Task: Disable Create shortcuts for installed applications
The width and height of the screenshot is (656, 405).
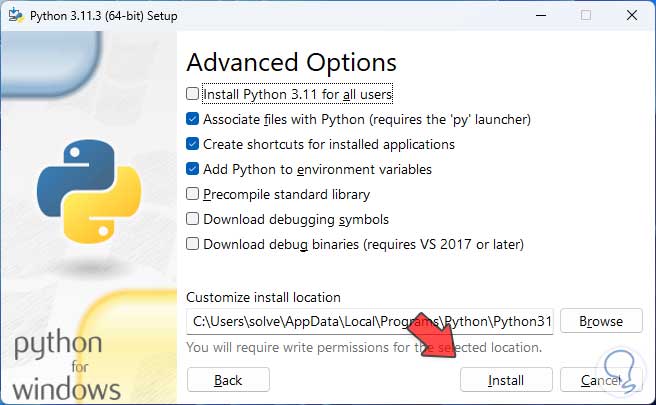Action: pyautogui.click(x=193, y=144)
